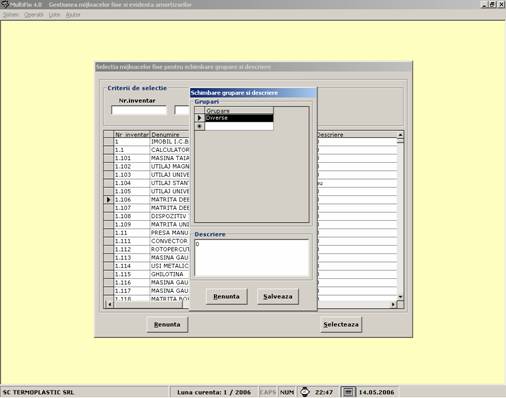Click the calendar icon beside 14.05.2006

(x=348, y=392)
